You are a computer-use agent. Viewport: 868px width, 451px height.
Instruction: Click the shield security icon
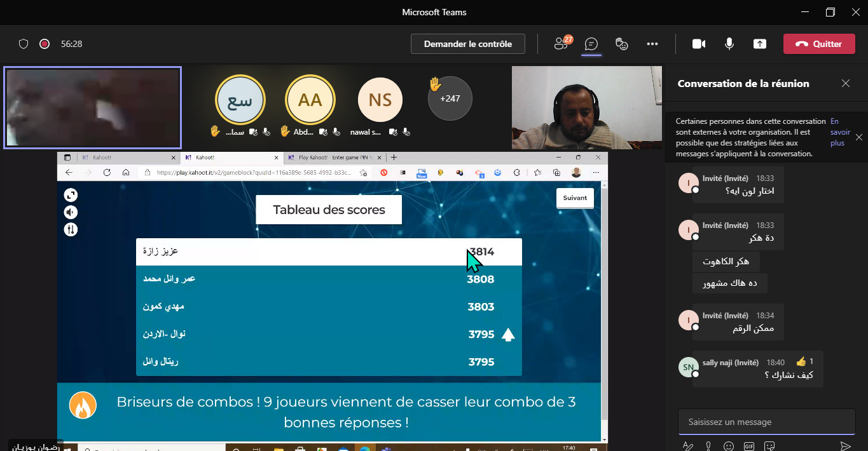[x=24, y=44]
